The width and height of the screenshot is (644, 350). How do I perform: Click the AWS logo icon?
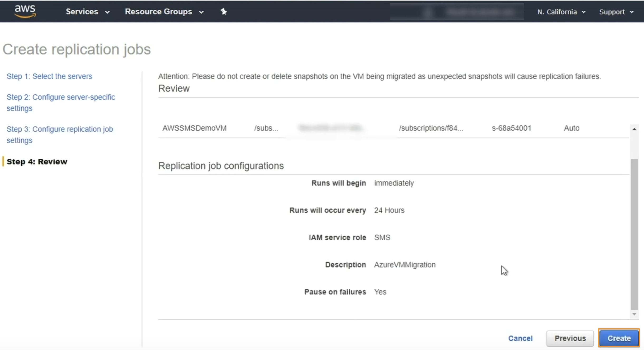coord(25,12)
